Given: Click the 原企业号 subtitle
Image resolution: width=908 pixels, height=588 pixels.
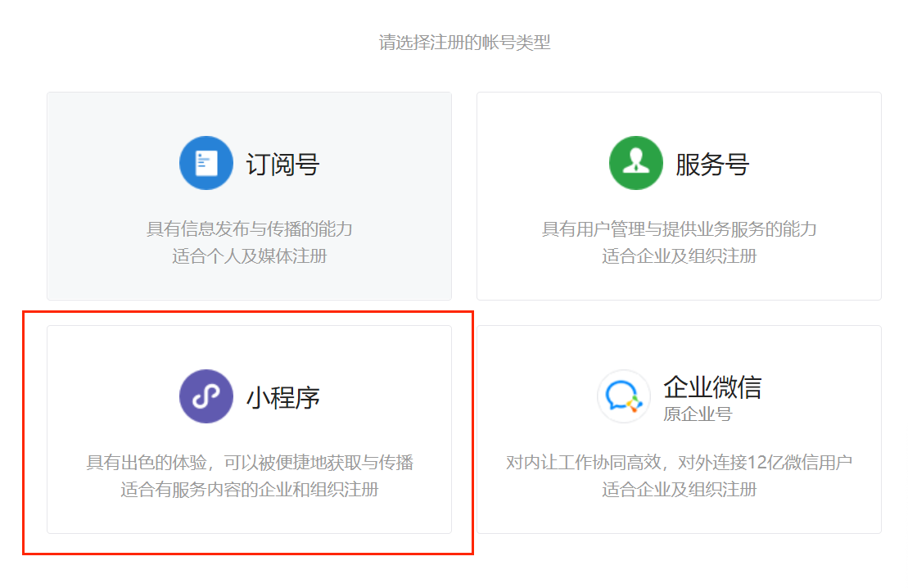Looking at the screenshot, I should [698, 414].
